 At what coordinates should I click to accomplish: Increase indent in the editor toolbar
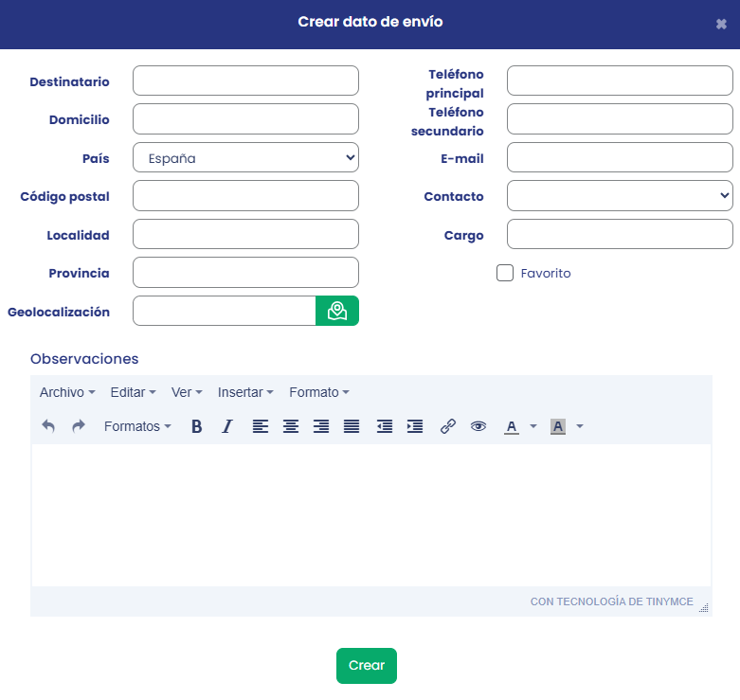[415, 426]
